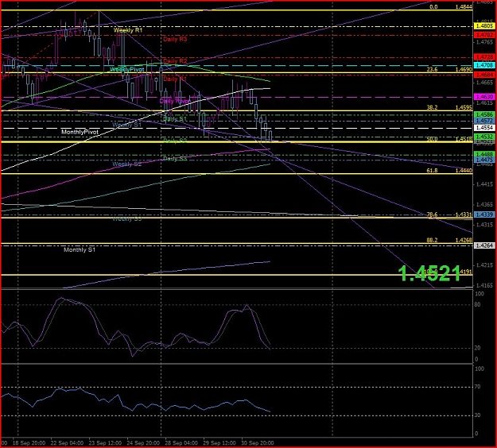Click the '24 Sep 20:00' time label
This screenshot has width=497, height=448.
[x=143, y=443]
